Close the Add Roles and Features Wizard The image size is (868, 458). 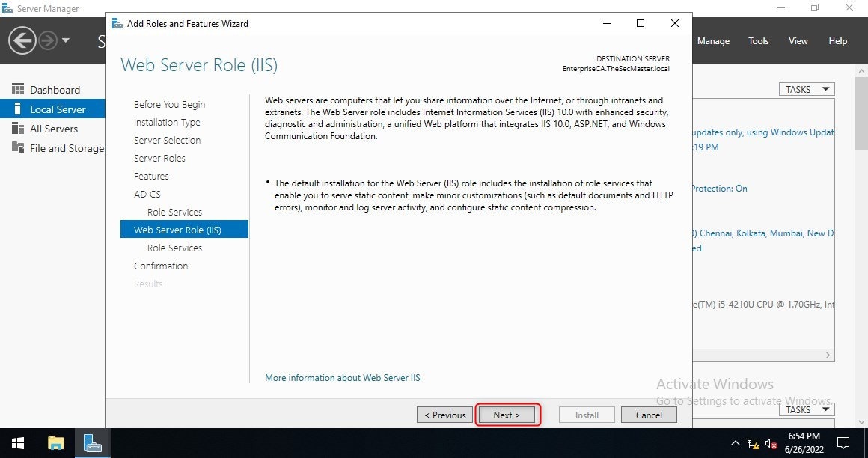click(675, 23)
